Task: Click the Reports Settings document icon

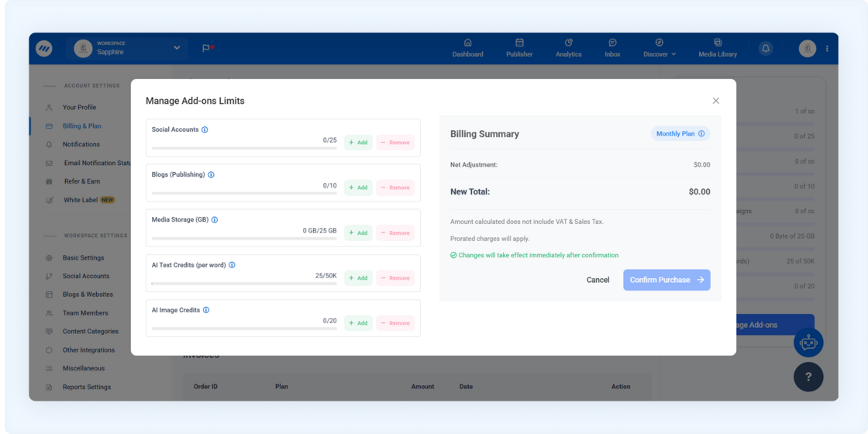Action: [50, 387]
